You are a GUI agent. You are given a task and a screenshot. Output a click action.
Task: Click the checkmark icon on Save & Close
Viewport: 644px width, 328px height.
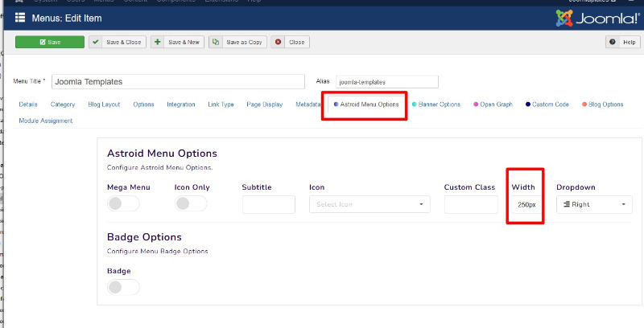point(96,42)
